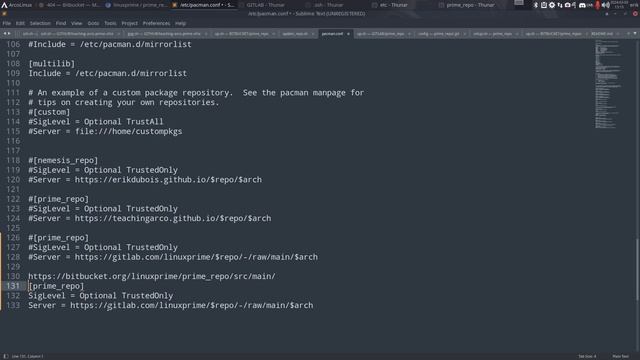
Task: Click line number 108 in gutter
Action: (13, 64)
